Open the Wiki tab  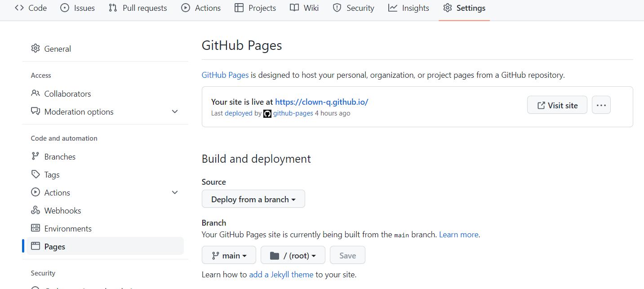click(304, 8)
